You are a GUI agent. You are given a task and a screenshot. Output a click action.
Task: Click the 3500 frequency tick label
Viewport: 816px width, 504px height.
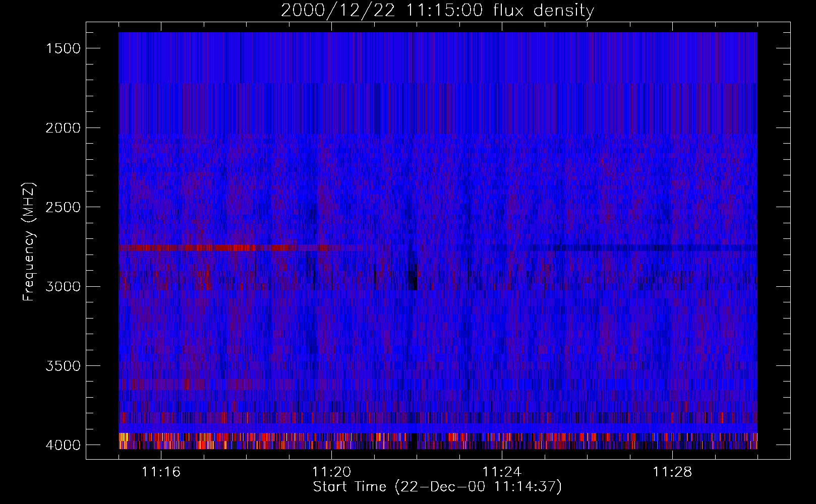pyautogui.click(x=63, y=366)
